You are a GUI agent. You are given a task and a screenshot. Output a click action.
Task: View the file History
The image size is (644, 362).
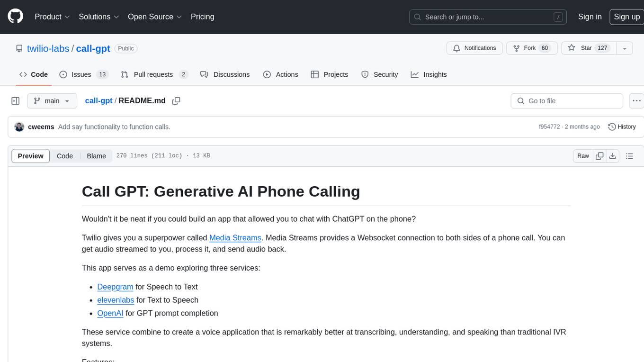click(622, 127)
